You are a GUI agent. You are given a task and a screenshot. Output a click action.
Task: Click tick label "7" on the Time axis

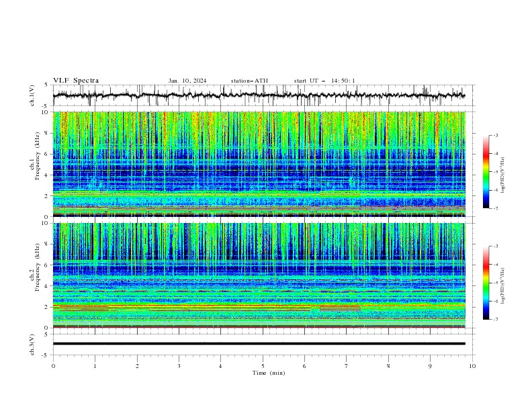pos(347,366)
